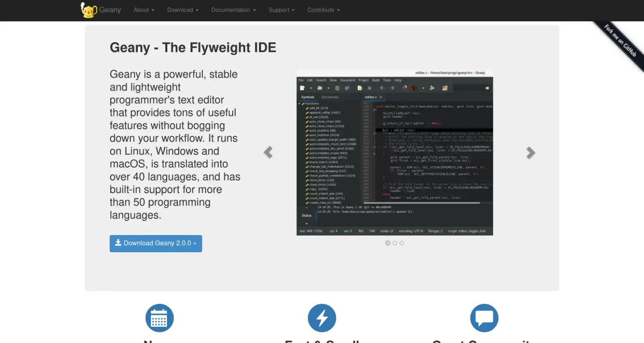This screenshot has height=343, width=644.
Task: Click the Geany editor screenshot image
Action: coord(395,153)
